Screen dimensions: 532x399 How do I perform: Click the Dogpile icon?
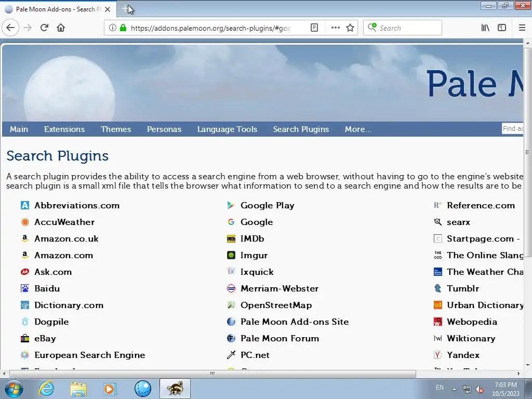click(25, 322)
